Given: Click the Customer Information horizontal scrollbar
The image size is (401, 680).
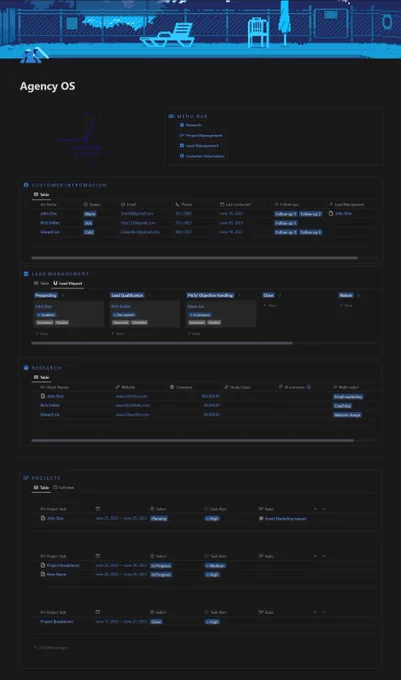Looking at the screenshot, I should coord(195,258).
